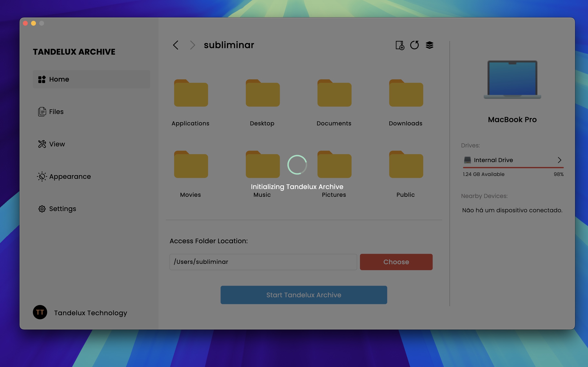The image size is (588, 367).
Task: Click the Access Folder Location path field
Action: coord(263,262)
